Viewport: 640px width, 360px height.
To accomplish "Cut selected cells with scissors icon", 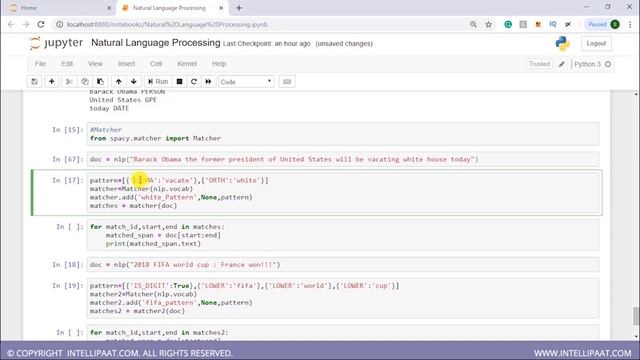I will tap(69, 82).
